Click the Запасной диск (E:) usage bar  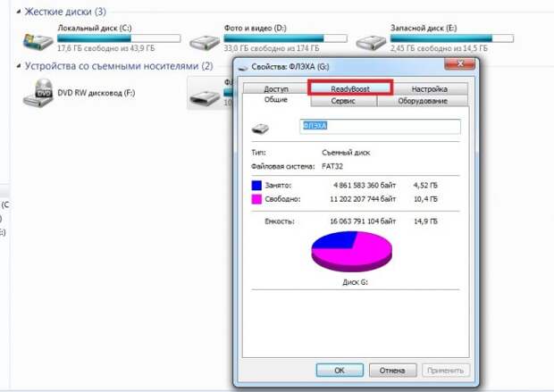tap(452, 38)
